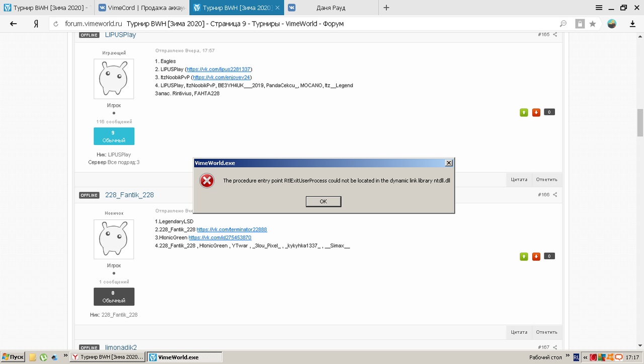This screenshot has width=644, height=364.
Task: Go back with the browser back arrow
Action: 14,24
